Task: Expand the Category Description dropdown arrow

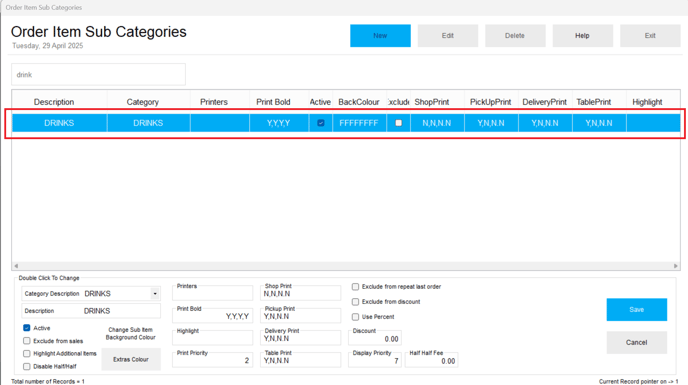Action: pos(155,293)
